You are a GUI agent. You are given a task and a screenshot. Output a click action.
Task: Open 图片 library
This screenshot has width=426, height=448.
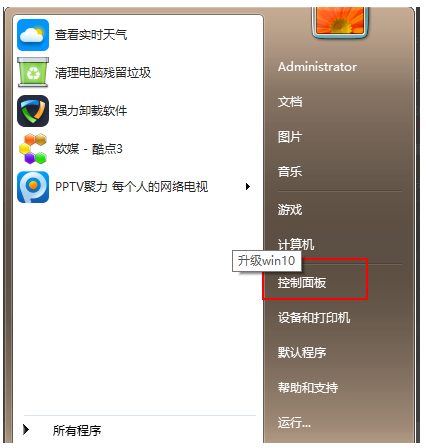click(290, 137)
